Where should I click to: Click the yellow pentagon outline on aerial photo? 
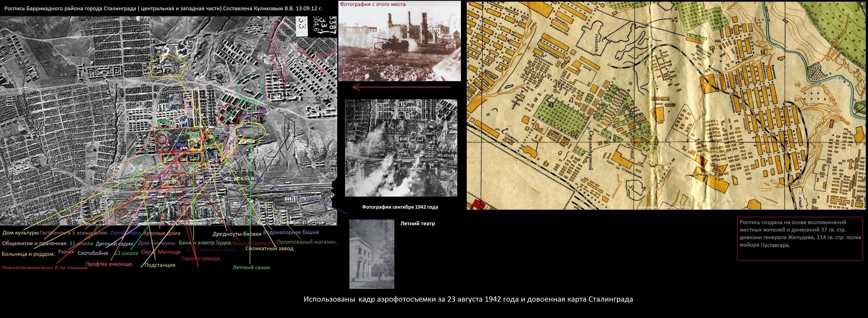tap(168, 66)
